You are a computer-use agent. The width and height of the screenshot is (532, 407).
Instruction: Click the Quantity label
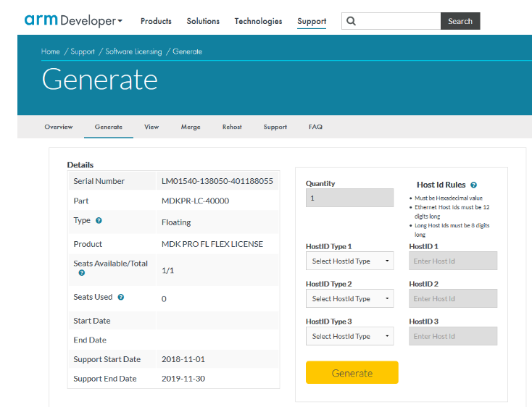pos(320,184)
